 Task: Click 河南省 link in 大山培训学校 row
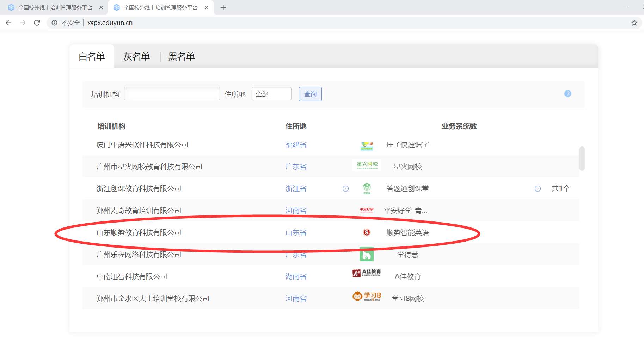pyautogui.click(x=296, y=299)
